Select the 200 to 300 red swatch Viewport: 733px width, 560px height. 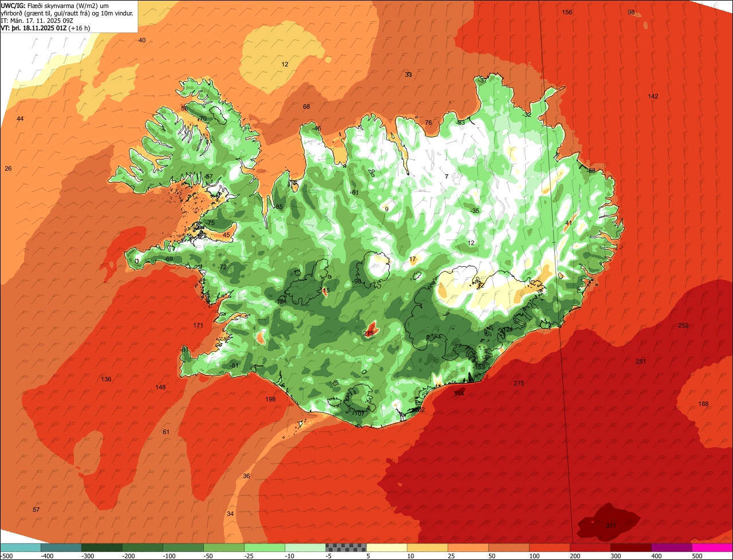tap(590, 547)
